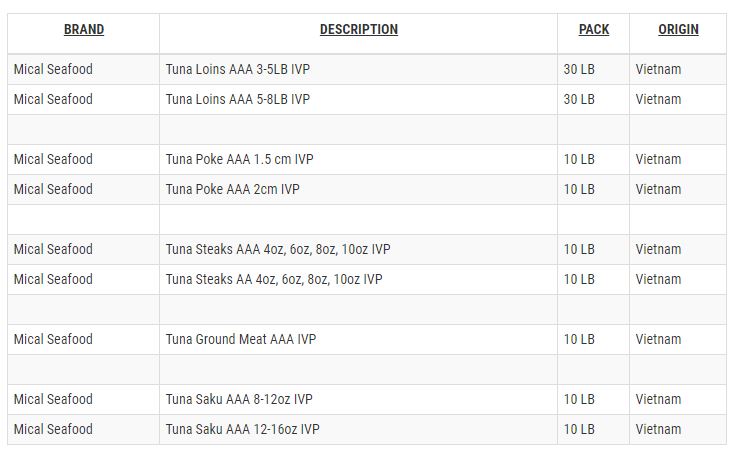Click the ORIGIN column header
The height and width of the screenshot is (452, 735).
point(678,30)
